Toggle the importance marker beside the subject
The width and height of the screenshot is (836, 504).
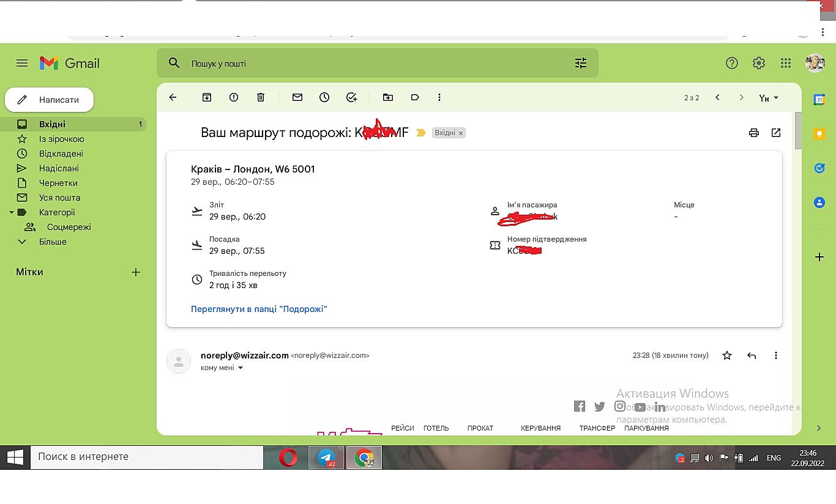point(420,133)
